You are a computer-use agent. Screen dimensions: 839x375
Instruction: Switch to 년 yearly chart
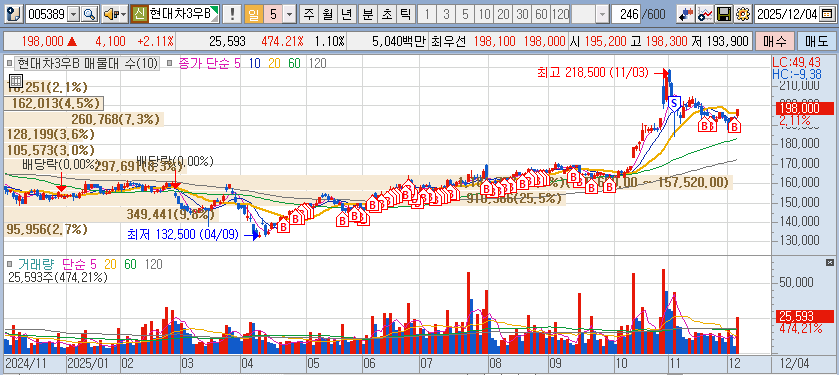[x=346, y=14]
